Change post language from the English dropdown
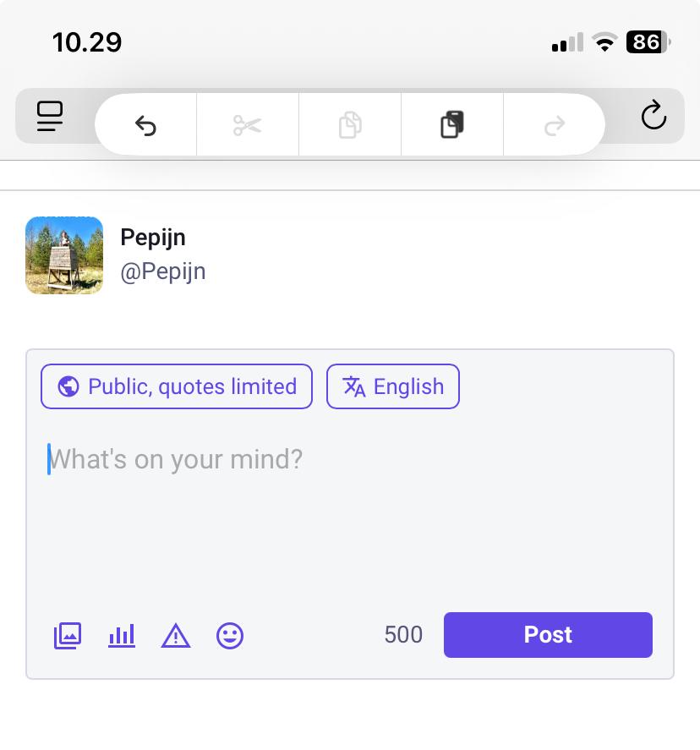This screenshot has height=750, width=700. pyautogui.click(x=393, y=386)
